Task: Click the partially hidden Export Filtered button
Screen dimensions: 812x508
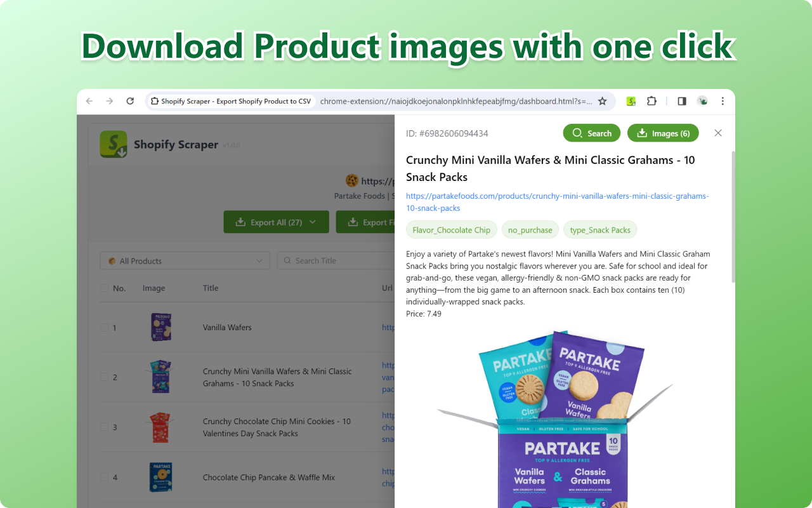Action: 365,222
